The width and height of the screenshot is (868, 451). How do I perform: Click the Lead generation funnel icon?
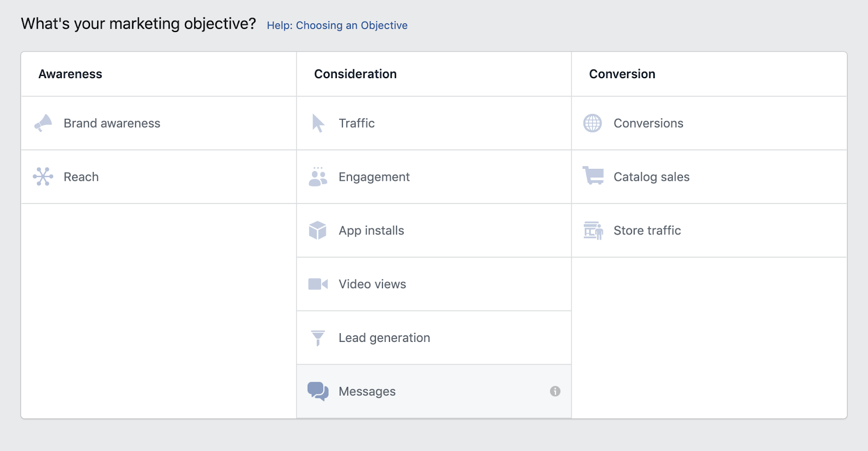point(318,338)
